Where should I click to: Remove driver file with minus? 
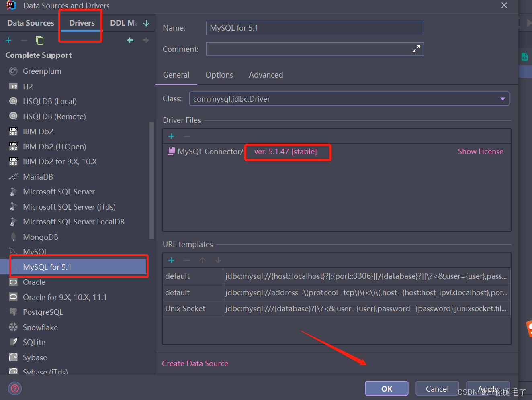coord(187,136)
